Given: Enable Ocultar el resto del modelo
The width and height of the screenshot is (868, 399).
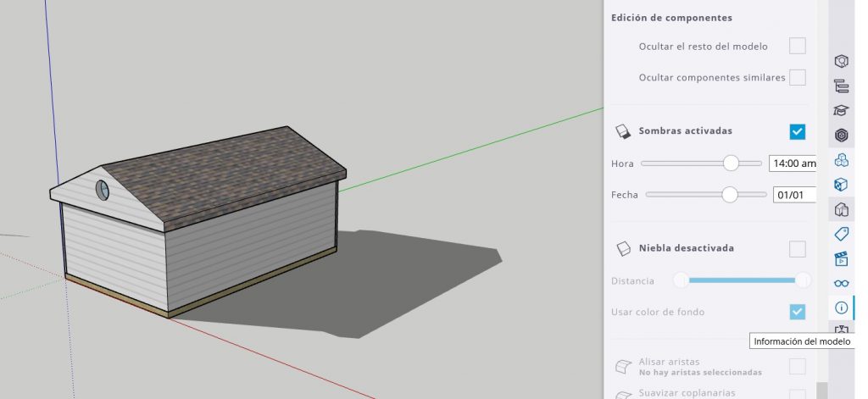Looking at the screenshot, I should coord(797,46).
